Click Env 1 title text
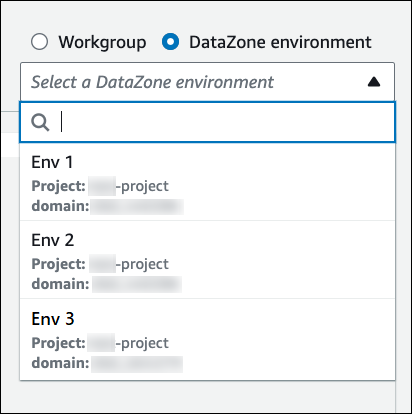This screenshot has height=414, width=412. (52, 162)
